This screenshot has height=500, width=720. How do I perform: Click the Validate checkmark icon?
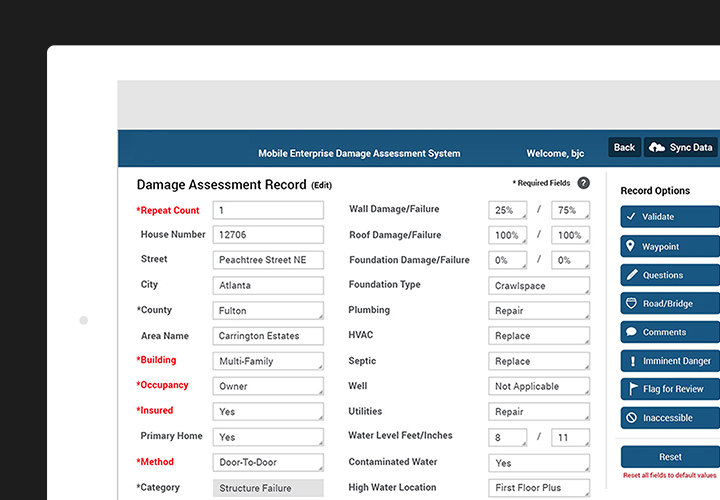631,216
